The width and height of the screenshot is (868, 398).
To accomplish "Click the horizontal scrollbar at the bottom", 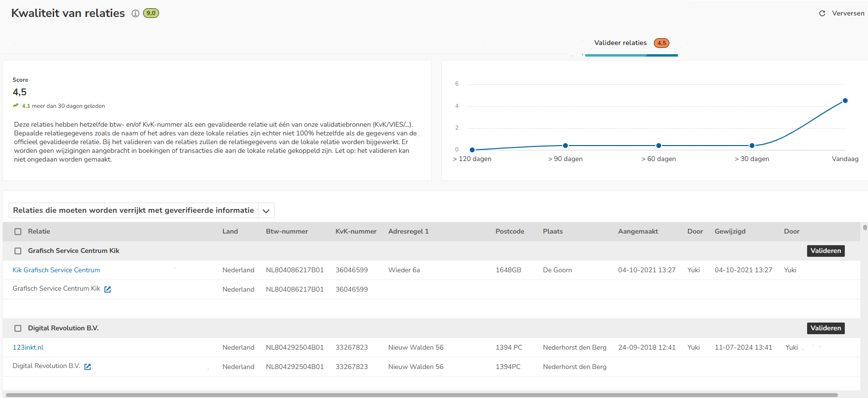I will 420,395.
